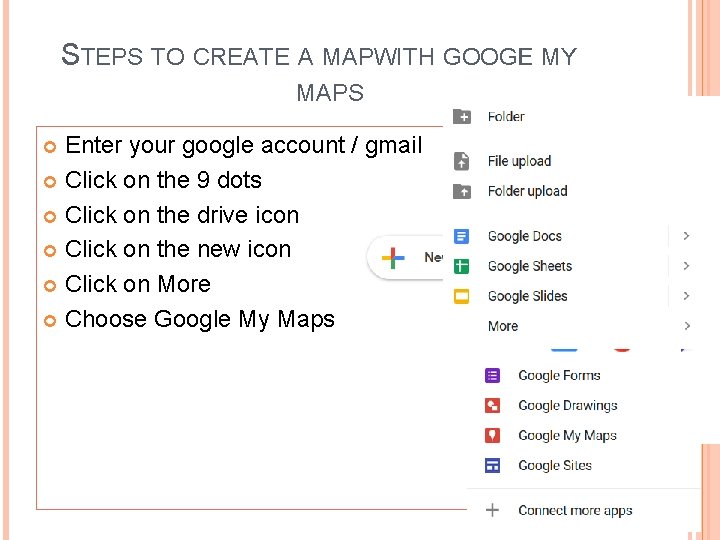
Task: Choose Folder from the New menu
Action: [506, 117]
